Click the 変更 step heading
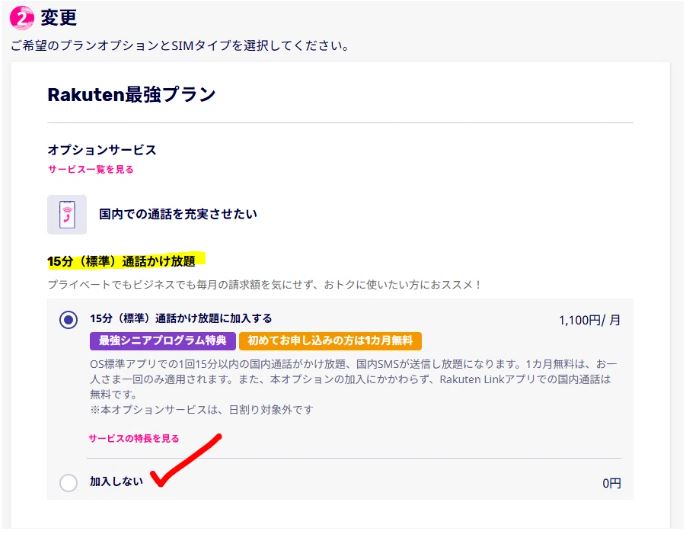This screenshot has width=688, height=534. click(59, 18)
